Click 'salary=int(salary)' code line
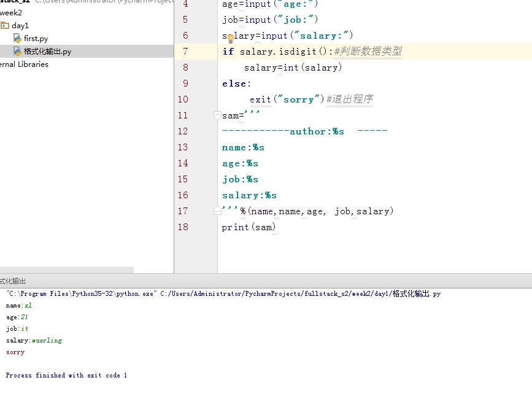The height and width of the screenshot is (399, 532). click(x=293, y=68)
